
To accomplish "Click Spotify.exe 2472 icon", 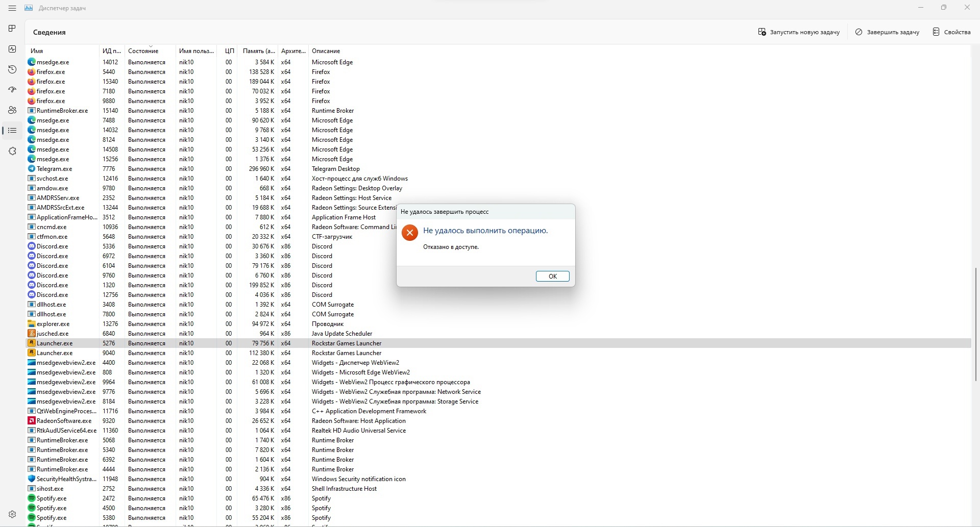I will tap(31, 498).
